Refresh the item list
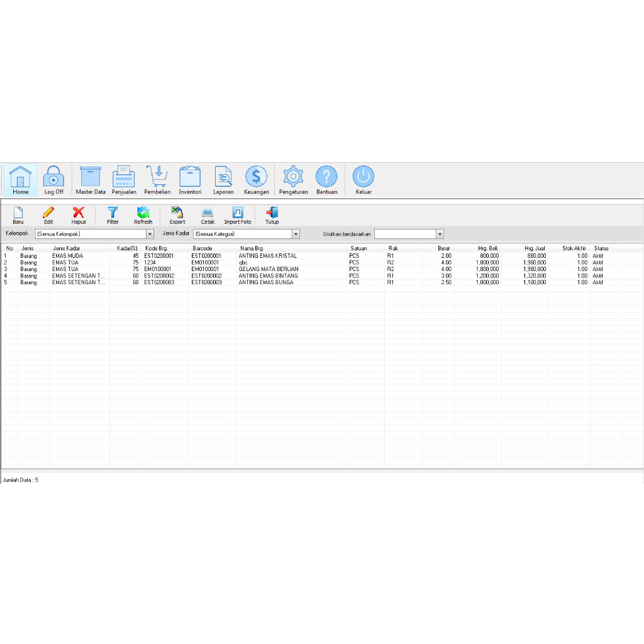 click(x=143, y=216)
